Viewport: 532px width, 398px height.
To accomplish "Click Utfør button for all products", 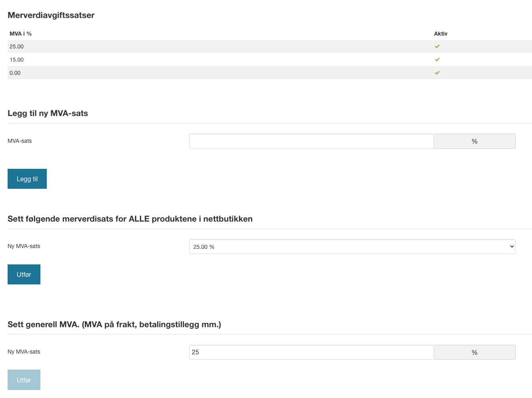I will tap(24, 274).
